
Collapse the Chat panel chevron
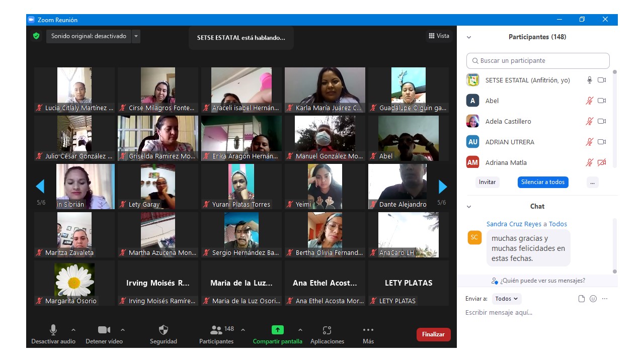469,207
